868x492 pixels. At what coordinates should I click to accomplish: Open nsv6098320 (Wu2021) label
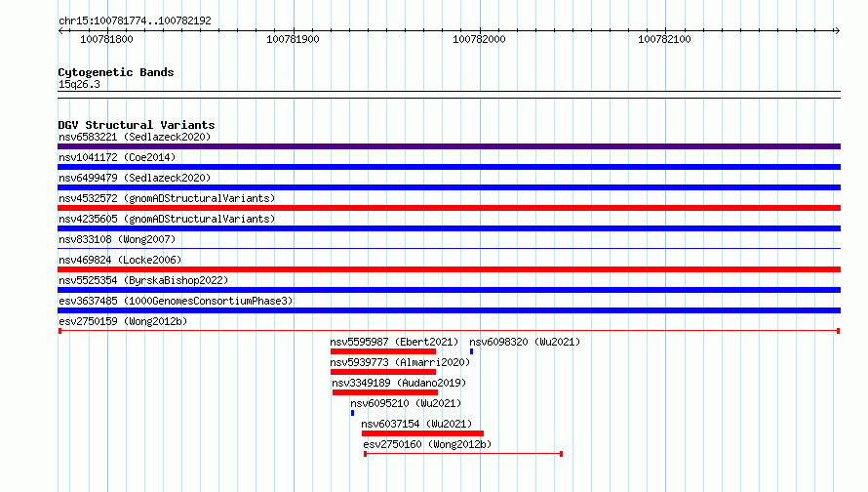[x=525, y=342]
